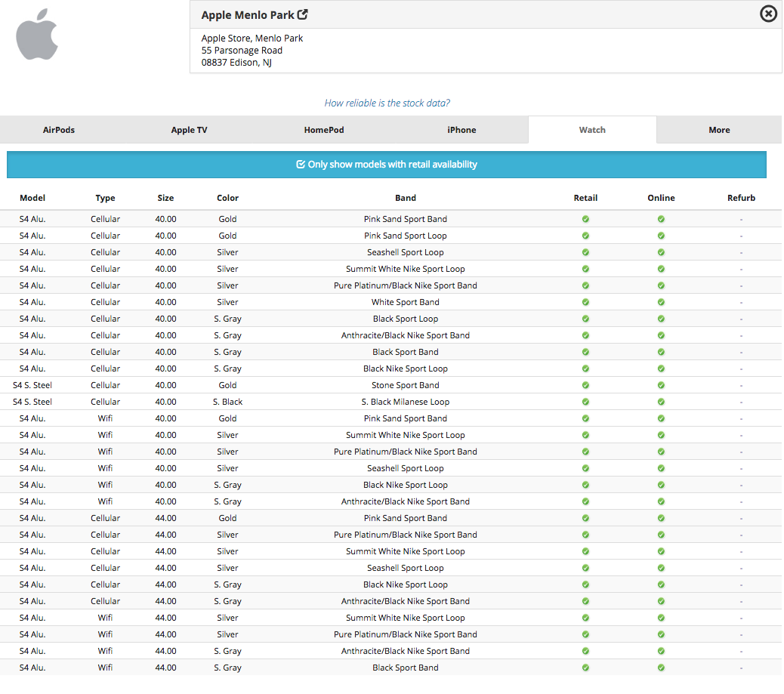
Task: Click retail checkmark for Black Sport Loop row
Action: tap(585, 319)
